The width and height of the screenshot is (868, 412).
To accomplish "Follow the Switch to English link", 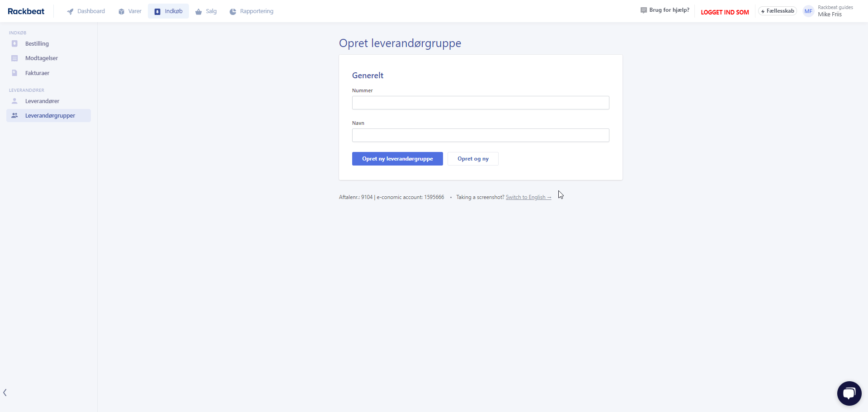I will [x=528, y=197].
